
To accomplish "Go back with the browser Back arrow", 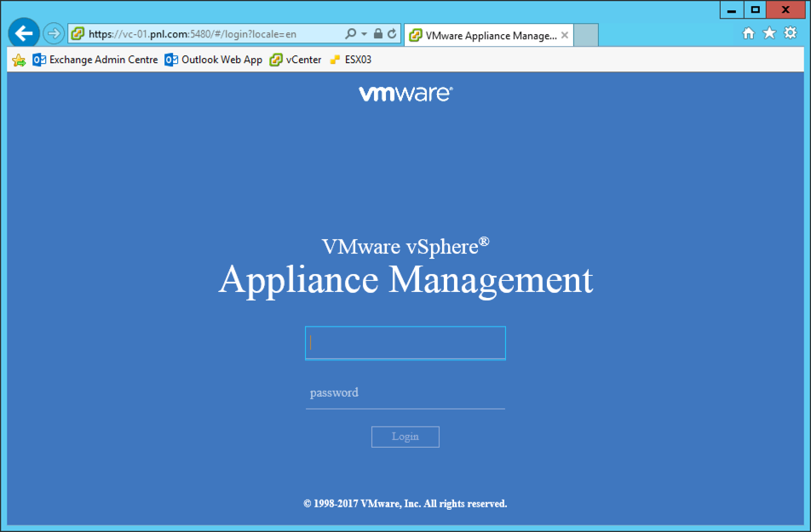I will [24, 33].
